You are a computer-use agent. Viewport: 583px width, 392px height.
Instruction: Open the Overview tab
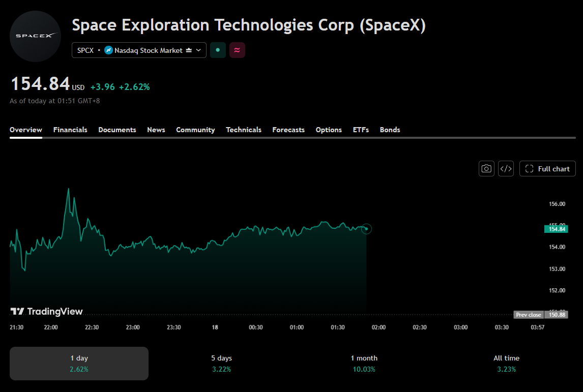click(25, 130)
